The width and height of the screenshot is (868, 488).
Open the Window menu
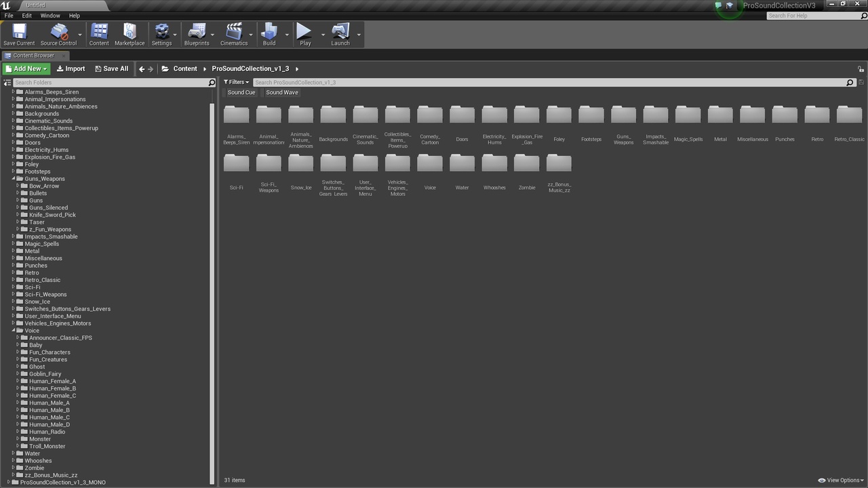click(50, 16)
